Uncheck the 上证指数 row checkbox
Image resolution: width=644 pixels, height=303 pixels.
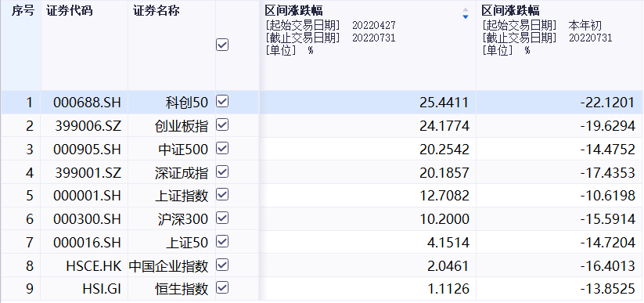point(222,194)
